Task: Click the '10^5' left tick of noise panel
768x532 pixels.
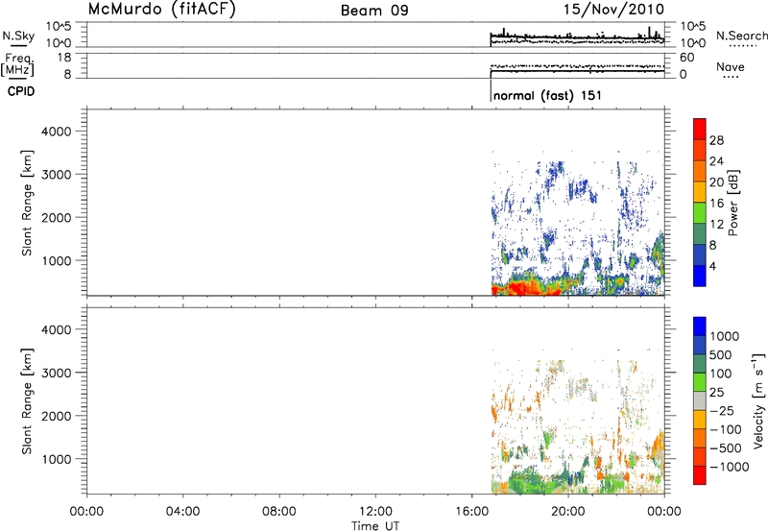Action: (59, 26)
